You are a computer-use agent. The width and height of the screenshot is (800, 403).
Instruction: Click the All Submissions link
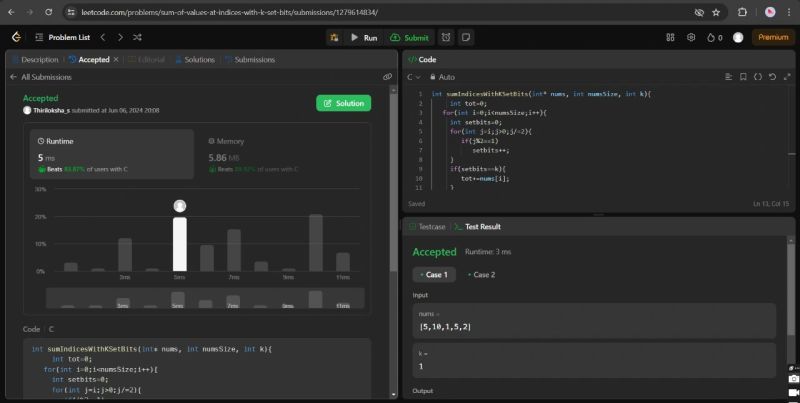click(x=46, y=77)
